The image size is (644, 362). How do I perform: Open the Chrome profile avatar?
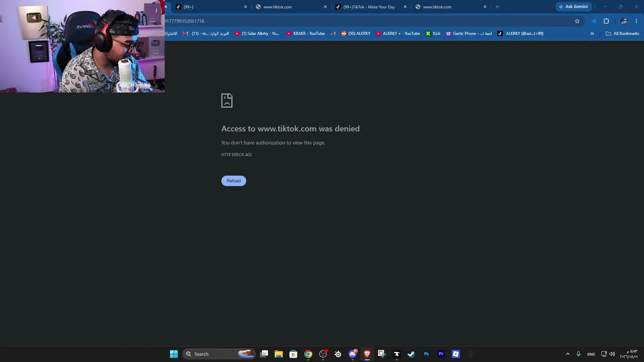(624, 21)
